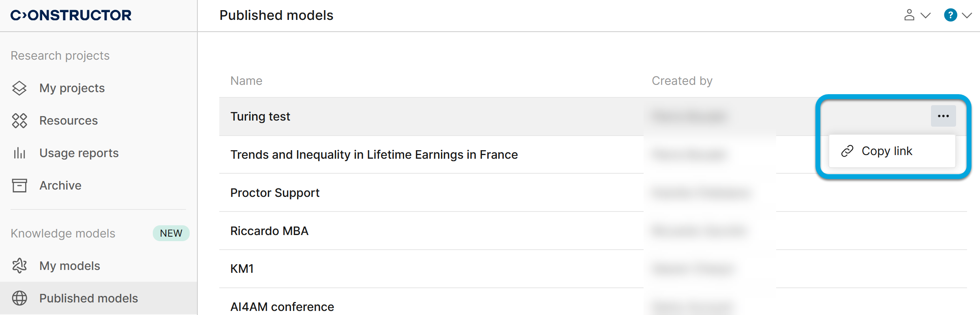Click the Usage reports chart icon
Screen dimensions: 980x315
click(19, 153)
